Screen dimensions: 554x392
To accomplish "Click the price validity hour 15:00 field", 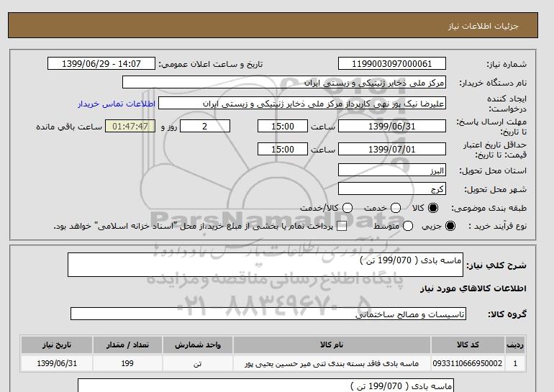I will tap(283, 149).
